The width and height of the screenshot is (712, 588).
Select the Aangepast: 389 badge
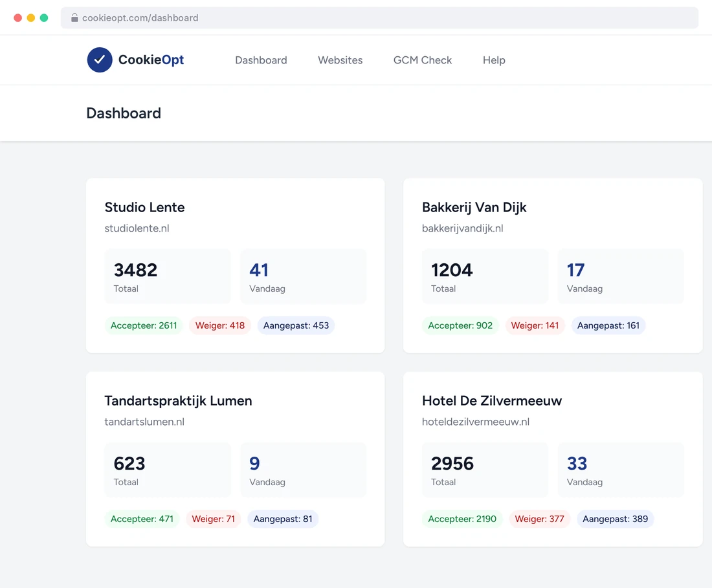pyautogui.click(x=616, y=519)
